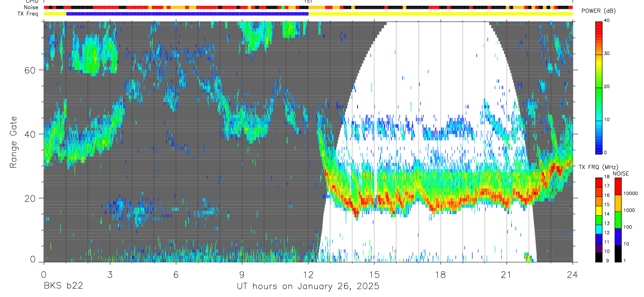Click the red 17–18 MHz TX frequency swatch
This screenshot has height=297, width=644.
click(x=599, y=182)
